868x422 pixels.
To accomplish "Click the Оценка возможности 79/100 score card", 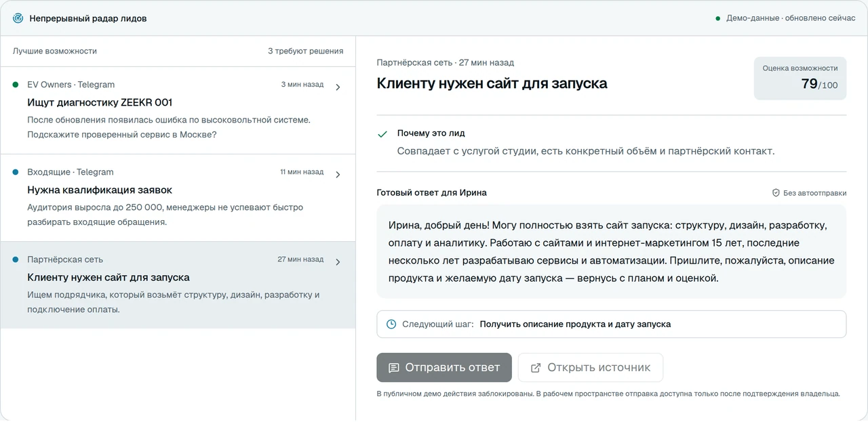I will (x=800, y=78).
